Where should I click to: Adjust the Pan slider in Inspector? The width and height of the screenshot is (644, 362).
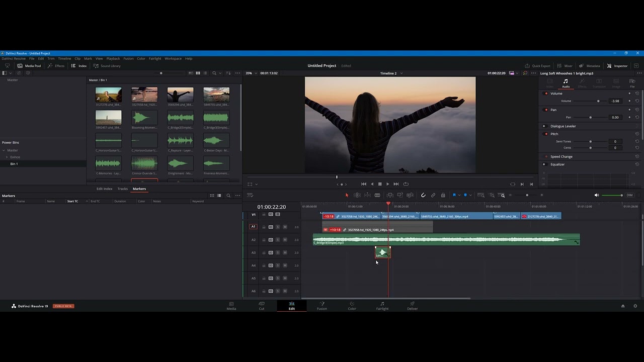591,117
